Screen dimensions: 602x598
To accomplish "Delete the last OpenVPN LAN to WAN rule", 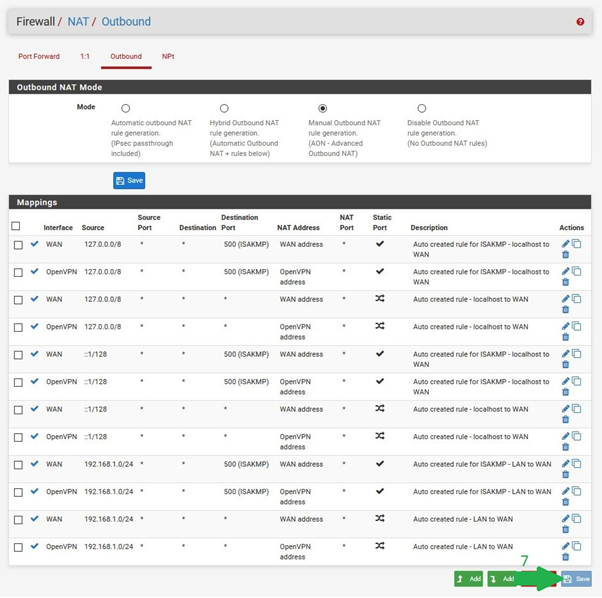I will coord(566,557).
